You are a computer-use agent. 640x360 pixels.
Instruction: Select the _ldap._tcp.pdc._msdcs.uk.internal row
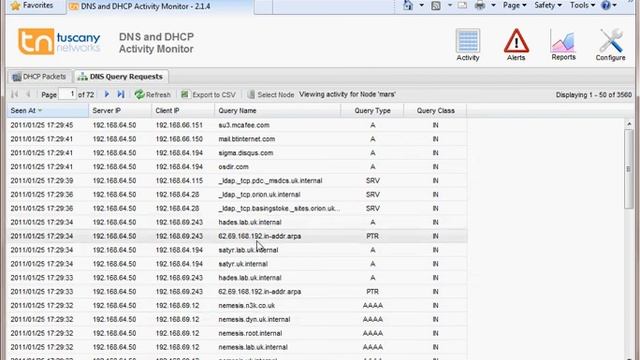pyautogui.click(x=237, y=181)
